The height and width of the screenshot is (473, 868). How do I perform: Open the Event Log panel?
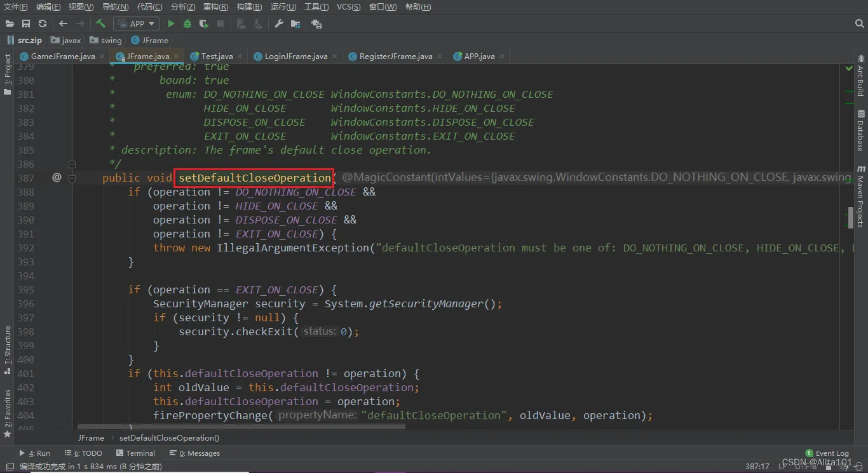pyautogui.click(x=827, y=453)
